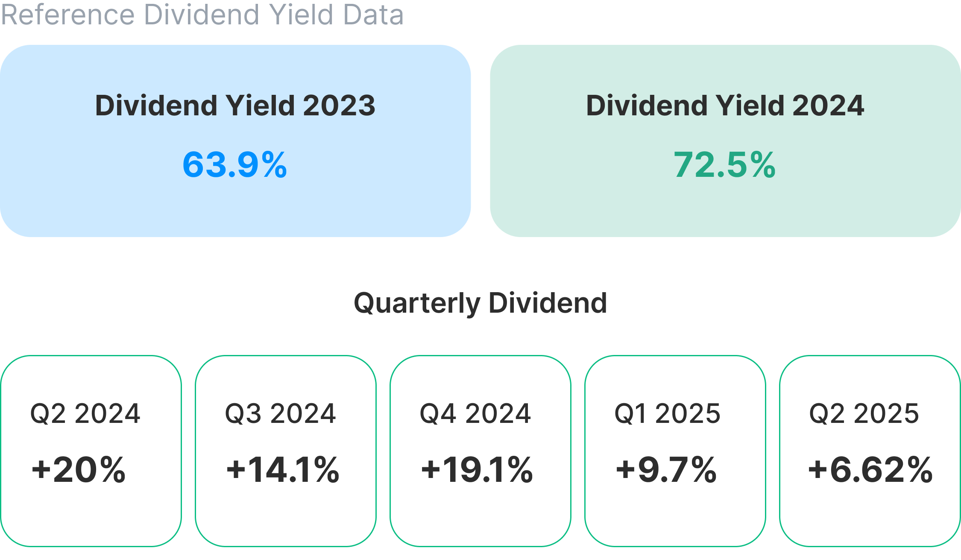Click the +20% dividend value
Image resolution: width=961 pixels, height=560 pixels.
click(79, 469)
